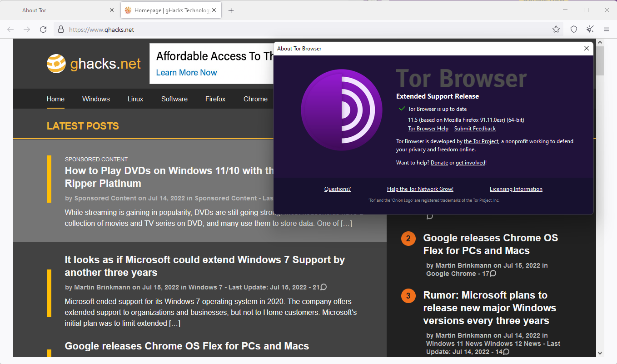This screenshot has width=617, height=364.
Task: Open the Submit Feedback link
Action: pos(475,129)
